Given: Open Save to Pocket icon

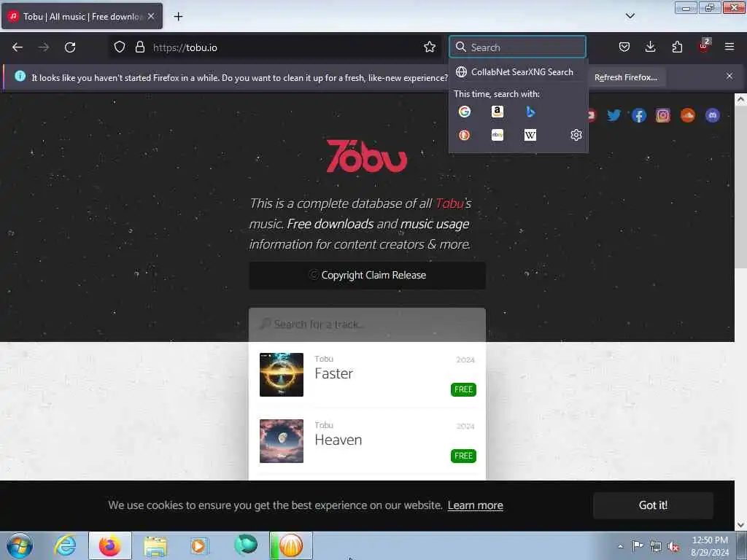Looking at the screenshot, I should 624,47.
